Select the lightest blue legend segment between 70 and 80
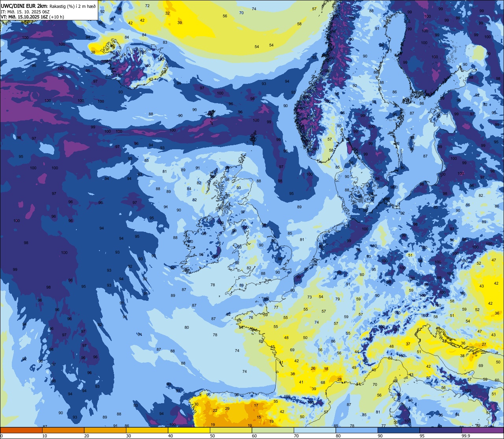The height and width of the screenshot is (439, 504). coord(315,430)
